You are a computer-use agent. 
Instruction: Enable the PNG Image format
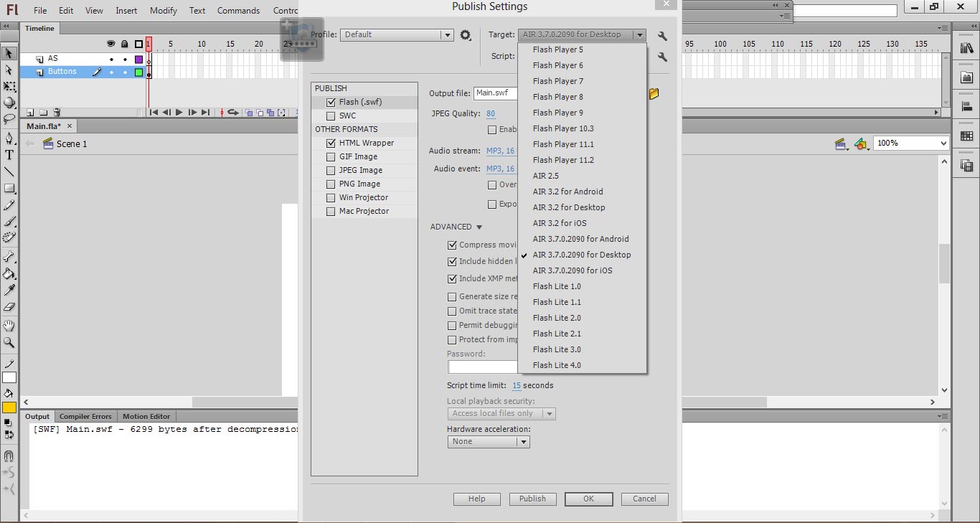[331, 184]
